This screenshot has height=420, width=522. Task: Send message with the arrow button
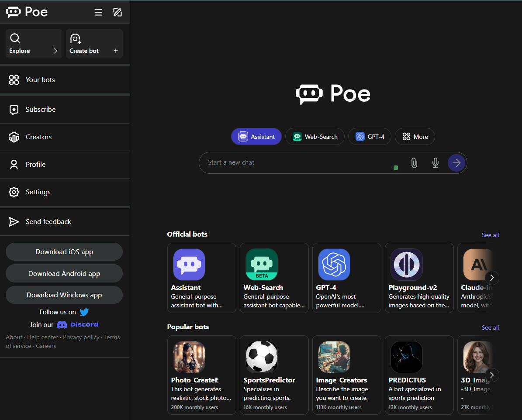[x=456, y=163]
